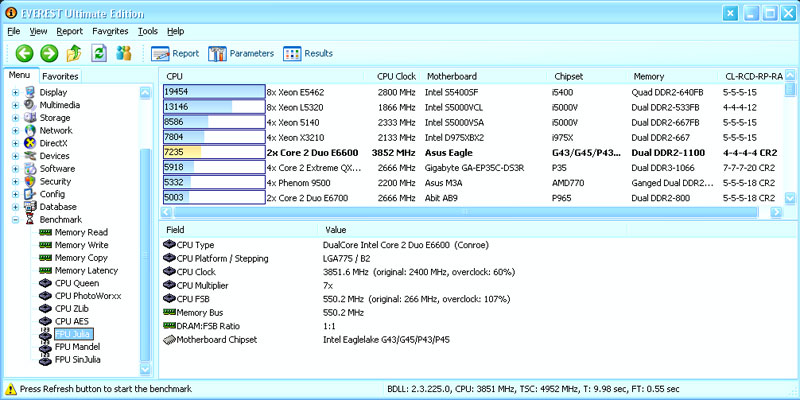Click the Up level arrow icon
Image resolution: width=800 pixels, height=400 pixels.
click(x=74, y=53)
